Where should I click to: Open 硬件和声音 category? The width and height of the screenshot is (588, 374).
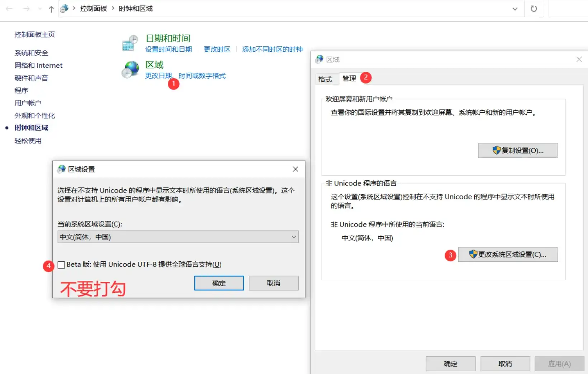pos(31,78)
